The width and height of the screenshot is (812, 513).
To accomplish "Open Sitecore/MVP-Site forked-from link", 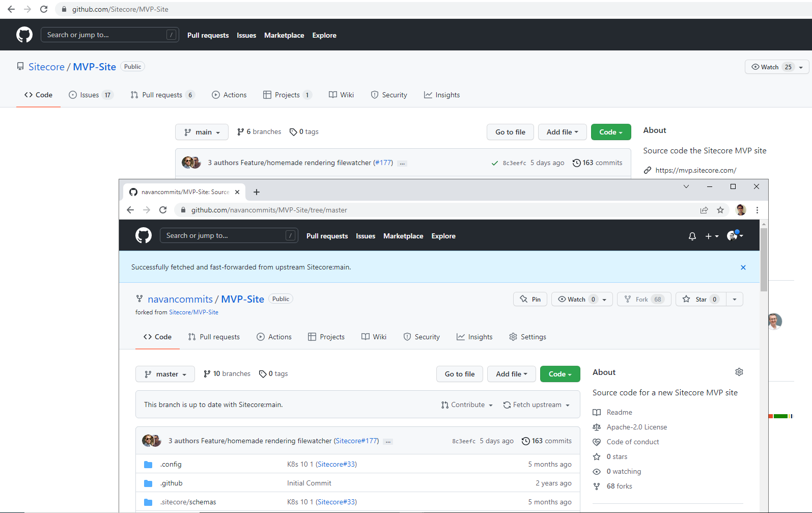I will (x=193, y=312).
